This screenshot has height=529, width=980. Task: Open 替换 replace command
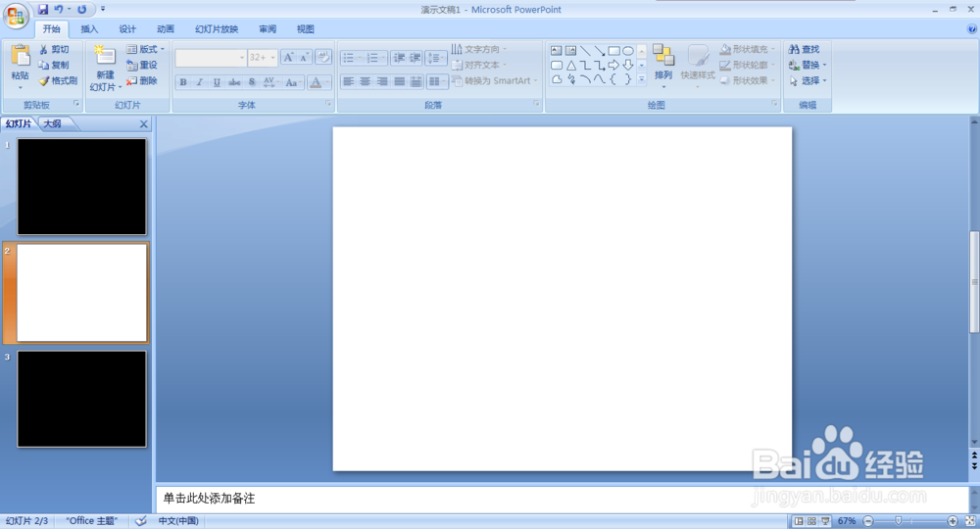pyautogui.click(x=808, y=65)
